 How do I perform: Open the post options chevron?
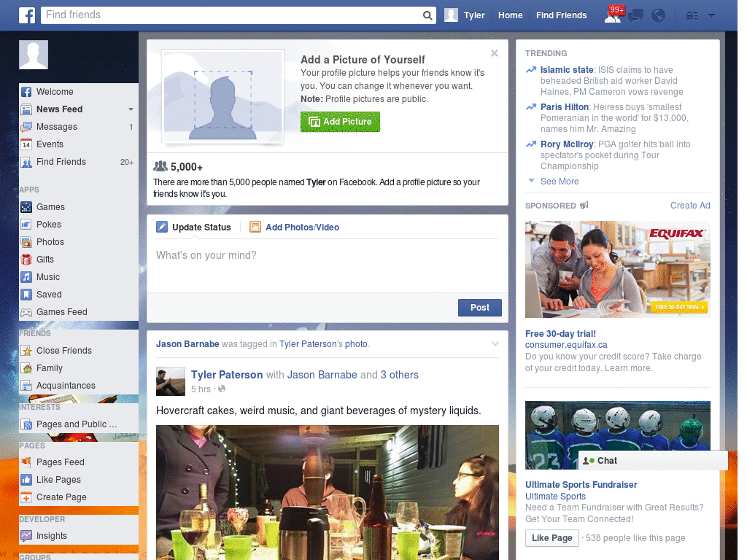tap(495, 343)
